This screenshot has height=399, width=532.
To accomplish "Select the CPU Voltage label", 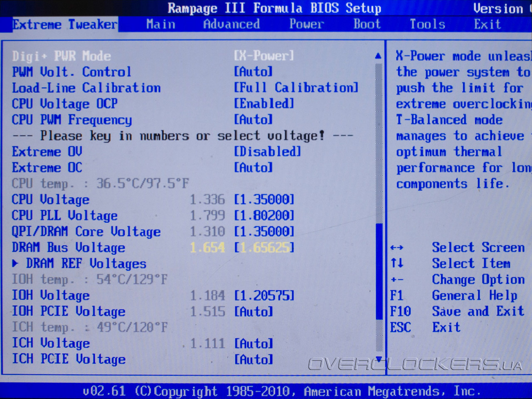I will [x=51, y=200].
